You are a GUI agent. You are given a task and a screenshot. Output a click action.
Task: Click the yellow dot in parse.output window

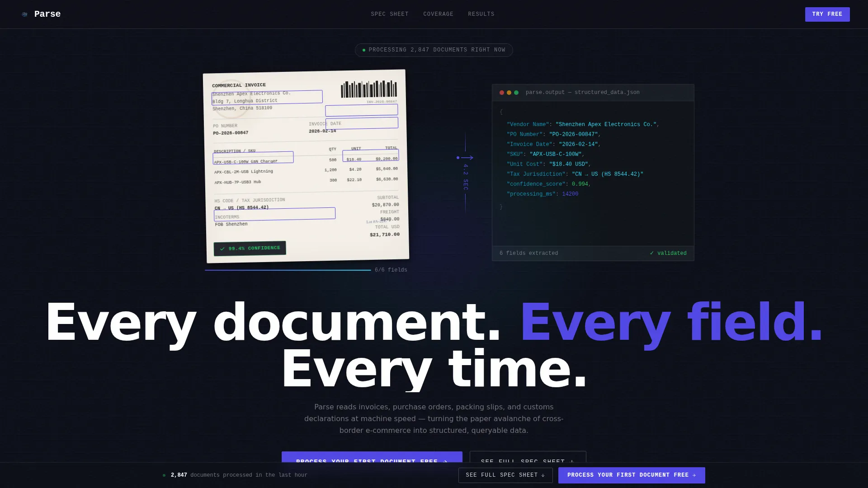[x=509, y=93]
